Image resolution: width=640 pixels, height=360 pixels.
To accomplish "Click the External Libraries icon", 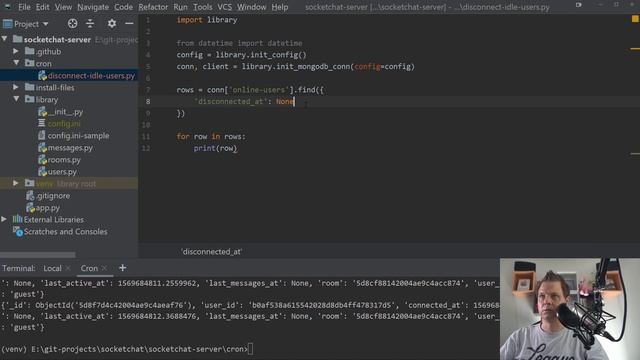I will (x=18, y=219).
